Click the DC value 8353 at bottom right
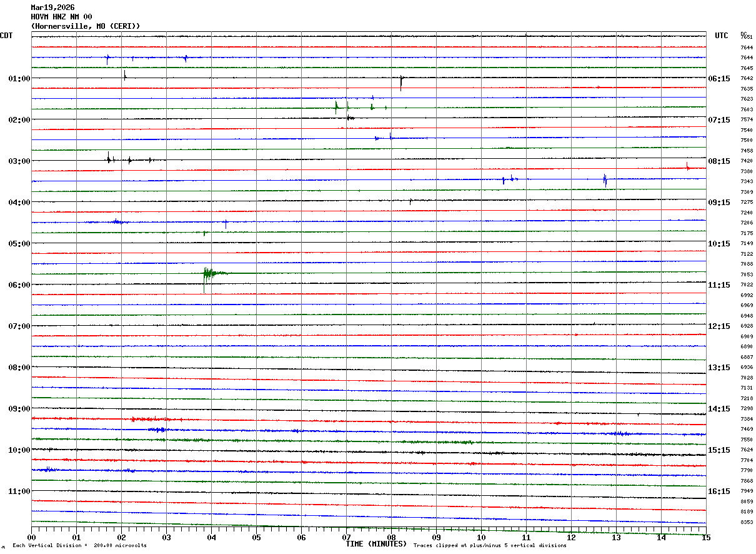756x554 pixels. coord(747,522)
